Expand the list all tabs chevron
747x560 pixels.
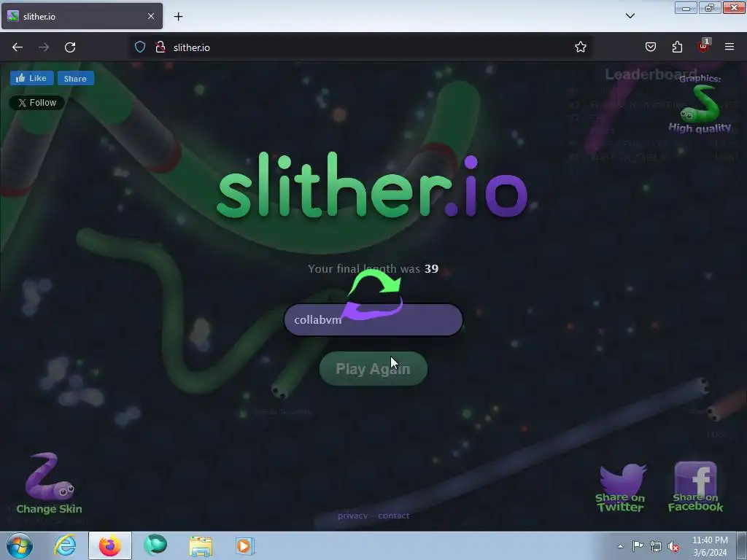(x=630, y=16)
